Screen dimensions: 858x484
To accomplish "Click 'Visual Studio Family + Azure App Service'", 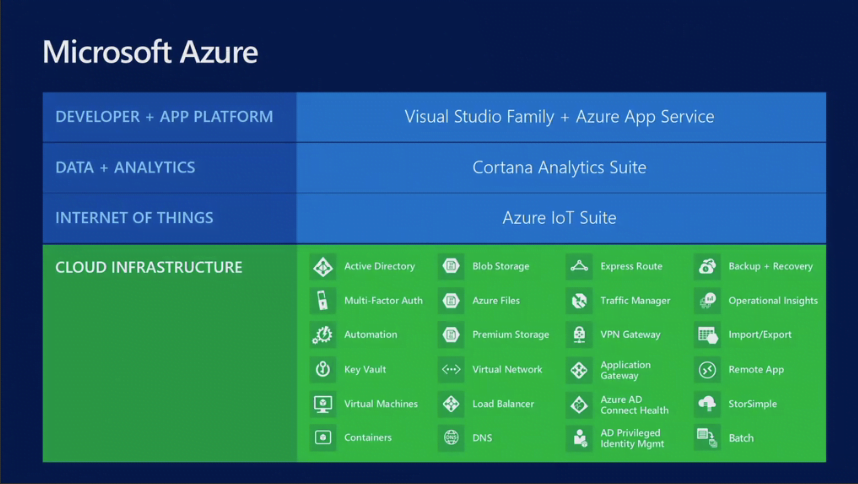I will [x=559, y=116].
